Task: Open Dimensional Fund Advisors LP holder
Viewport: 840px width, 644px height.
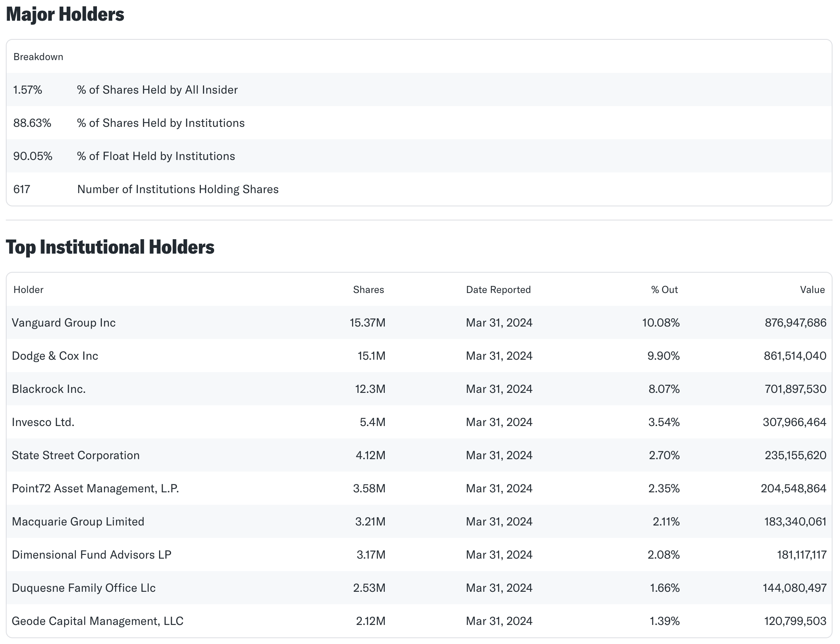Action: pyautogui.click(x=92, y=555)
